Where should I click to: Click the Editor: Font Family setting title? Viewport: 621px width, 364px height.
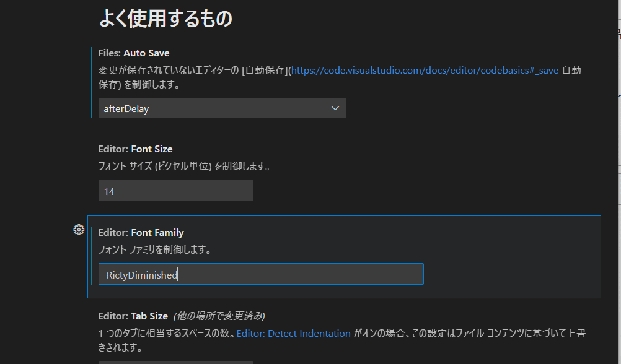click(141, 233)
